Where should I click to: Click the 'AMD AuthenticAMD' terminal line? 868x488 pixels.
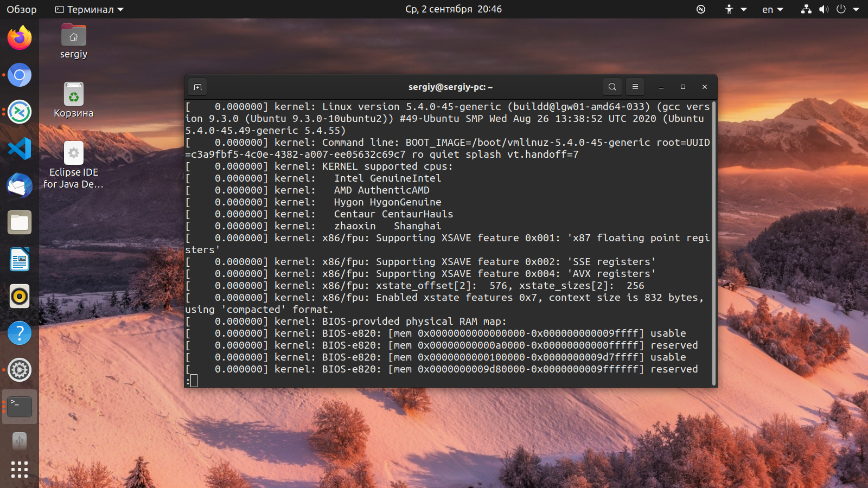(308, 190)
